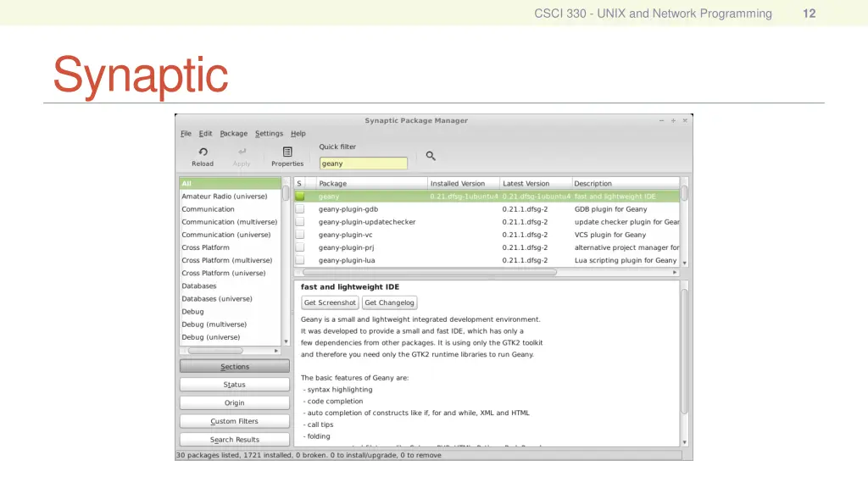Viewport: 868px width, 488px height.
Task: Check the geany-plugin-updatechecker box
Action: point(299,222)
